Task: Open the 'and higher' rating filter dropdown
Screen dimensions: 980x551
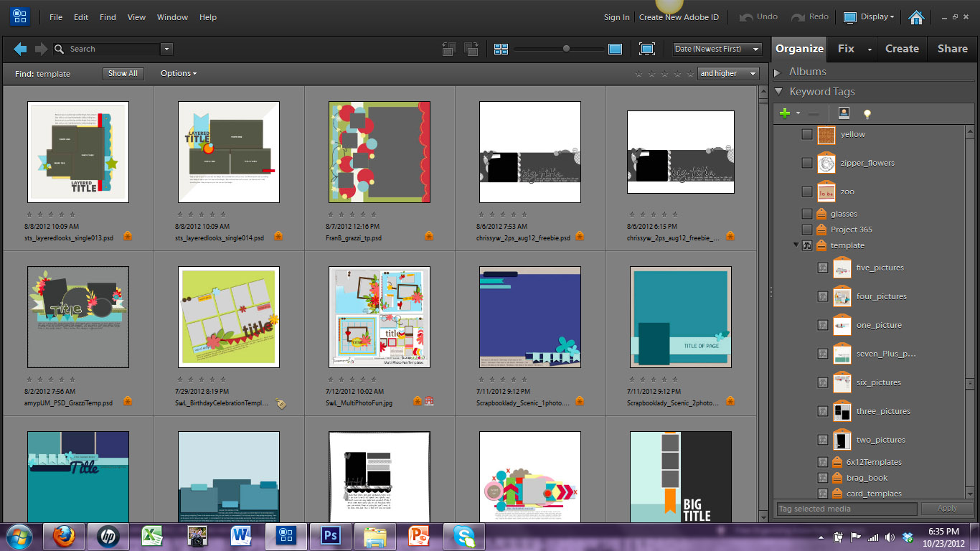Action: (x=728, y=73)
